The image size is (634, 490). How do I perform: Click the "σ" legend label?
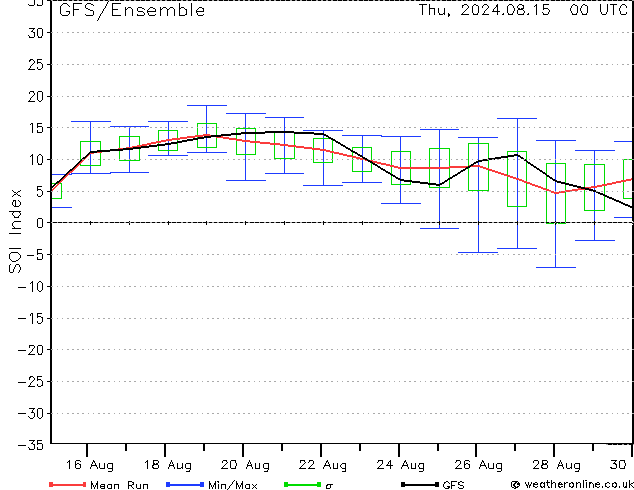(329, 486)
